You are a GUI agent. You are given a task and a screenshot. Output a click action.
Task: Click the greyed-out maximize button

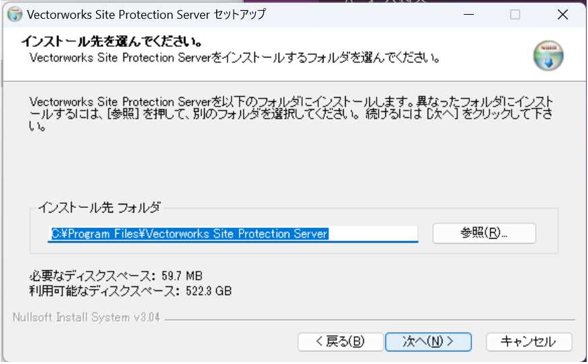click(x=516, y=15)
